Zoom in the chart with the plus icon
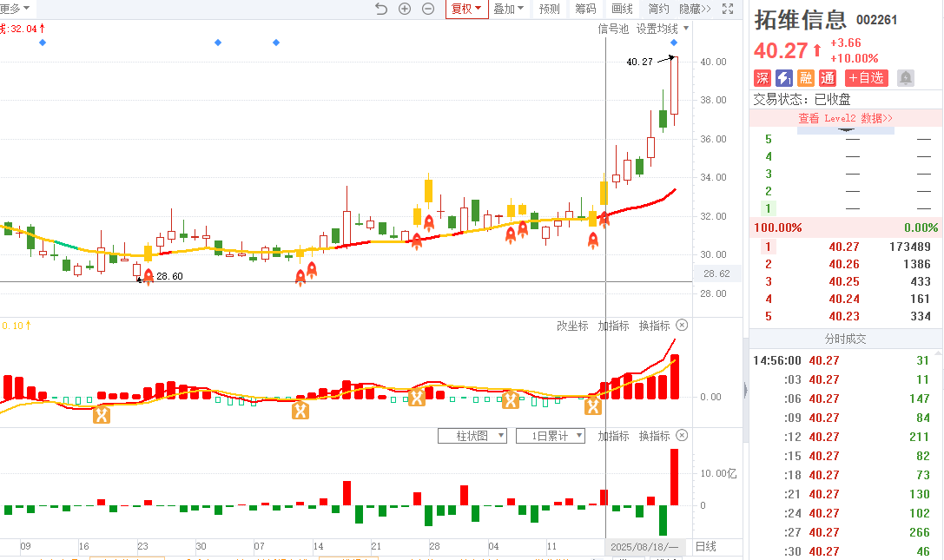944x560 pixels. pyautogui.click(x=405, y=9)
